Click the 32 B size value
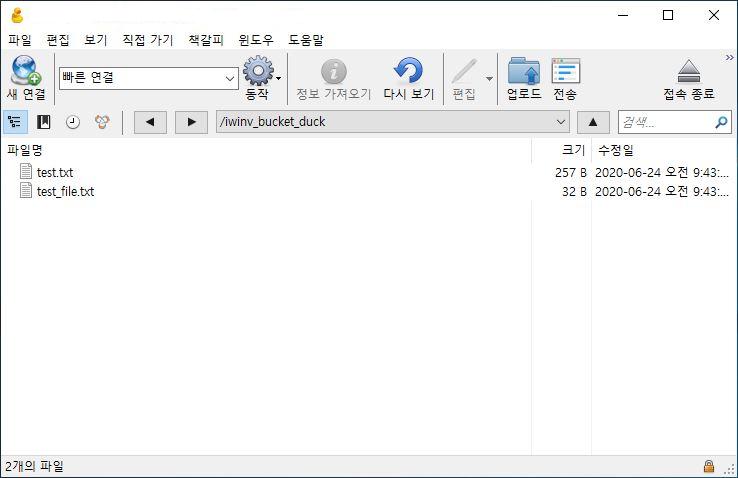 (574, 191)
